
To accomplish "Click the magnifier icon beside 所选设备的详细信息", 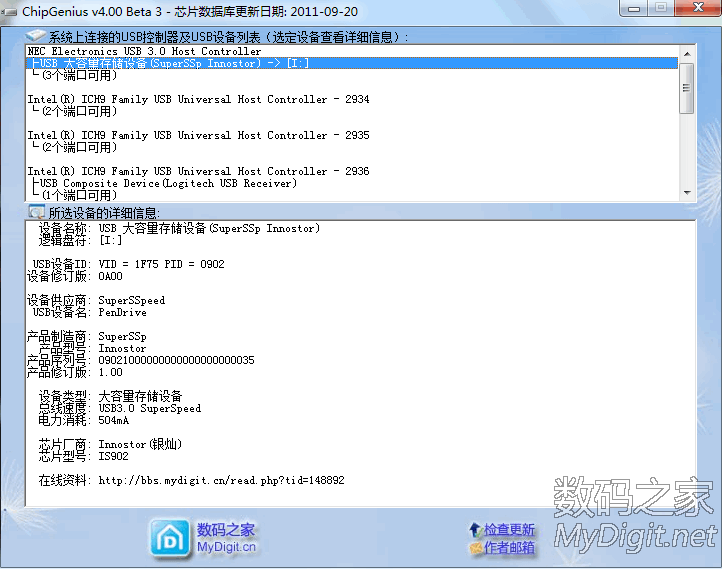I will click(36, 212).
